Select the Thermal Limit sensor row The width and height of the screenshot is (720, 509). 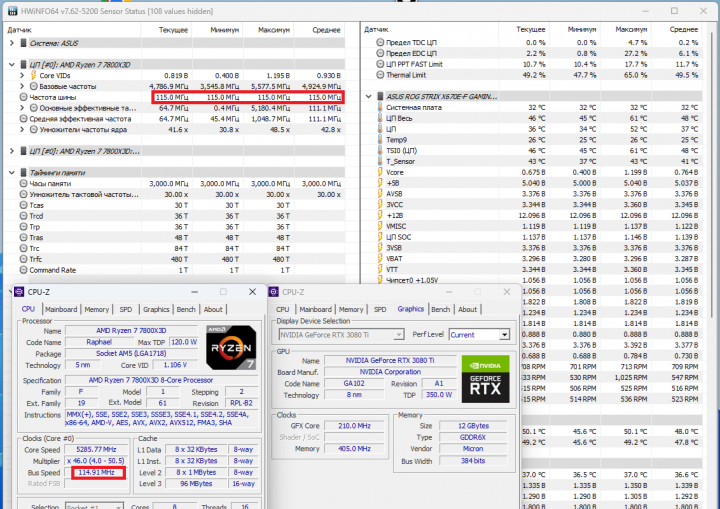(x=532, y=75)
